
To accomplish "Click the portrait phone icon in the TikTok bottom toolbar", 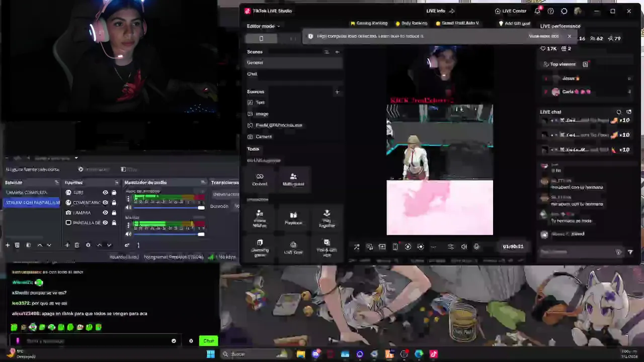I will 395,247.
